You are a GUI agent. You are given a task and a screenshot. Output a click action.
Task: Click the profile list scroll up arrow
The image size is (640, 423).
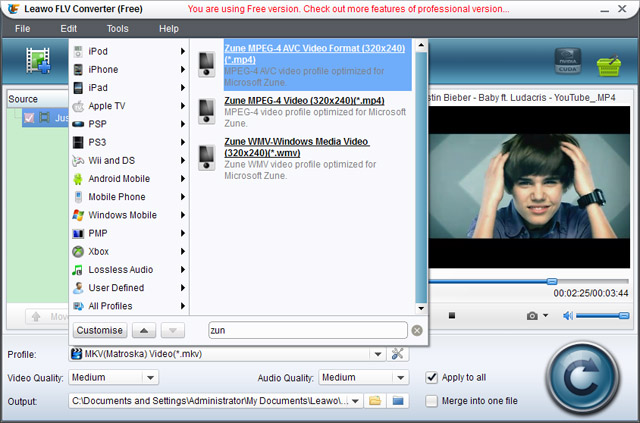[x=421, y=45]
